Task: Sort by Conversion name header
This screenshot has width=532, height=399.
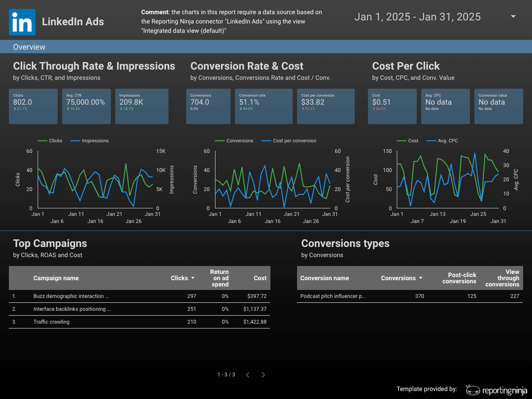Action: coord(325,278)
